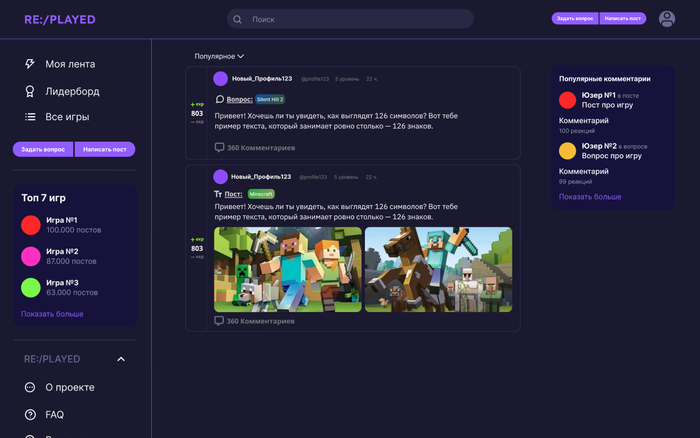
Task: Open user profile icon in header
Action: [667, 19]
